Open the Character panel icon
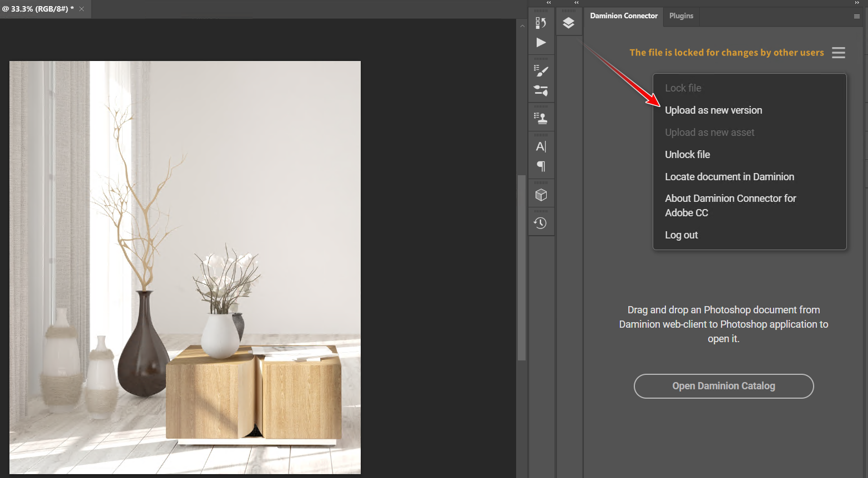The image size is (868, 478). (541, 146)
